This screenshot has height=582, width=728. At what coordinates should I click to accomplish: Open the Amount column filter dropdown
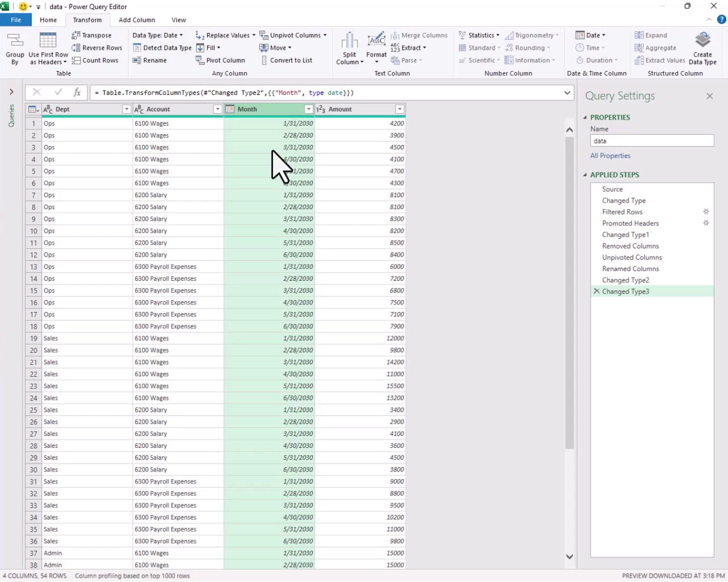400,109
